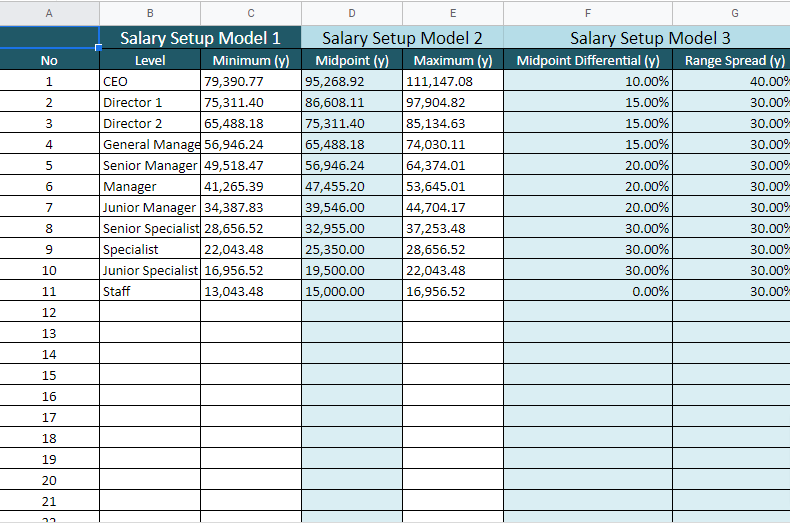Select column D header
The height and width of the screenshot is (523, 790).
[352, 13]
